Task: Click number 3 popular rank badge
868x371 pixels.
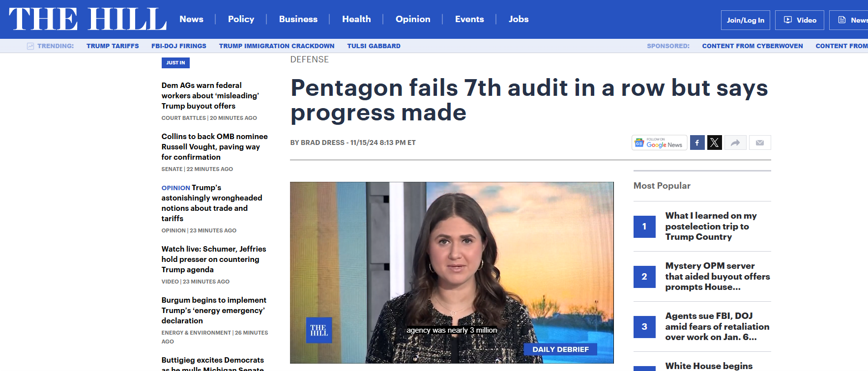Action: (644, 327)
